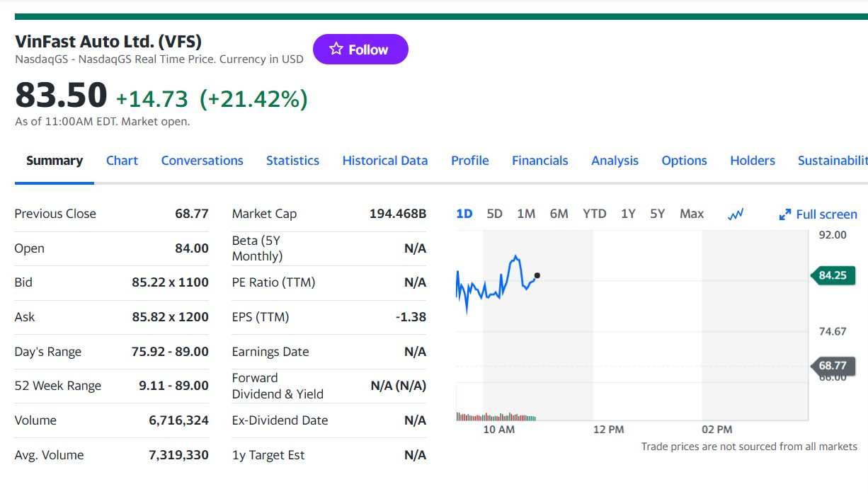Screen dimensions: 868x494
Task: Set chart range to 1Y
Action: [x=628, y=214]
